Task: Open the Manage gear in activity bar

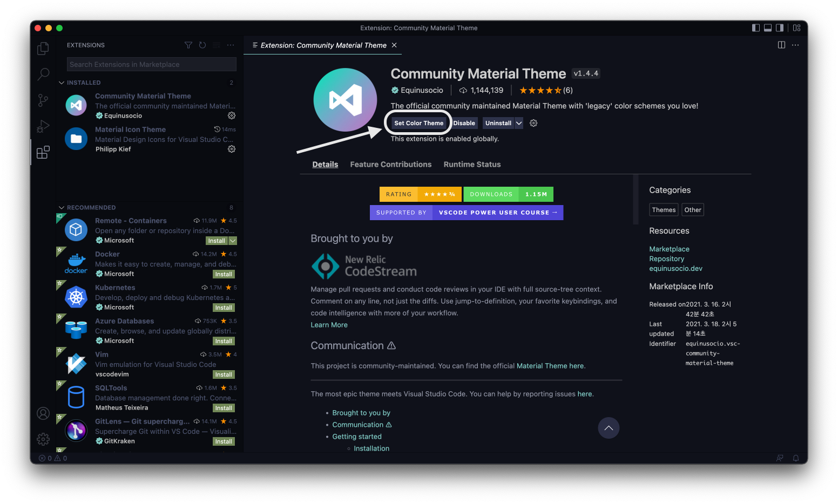Action: (x=43, y=439)
